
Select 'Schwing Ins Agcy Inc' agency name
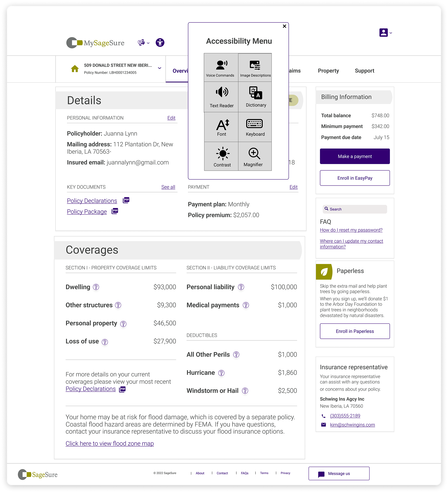[x=342, y=399]
